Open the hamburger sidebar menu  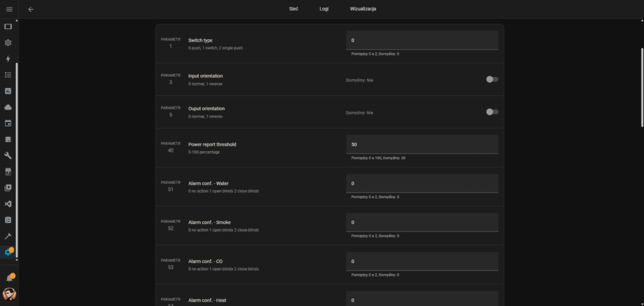point(9,9)
